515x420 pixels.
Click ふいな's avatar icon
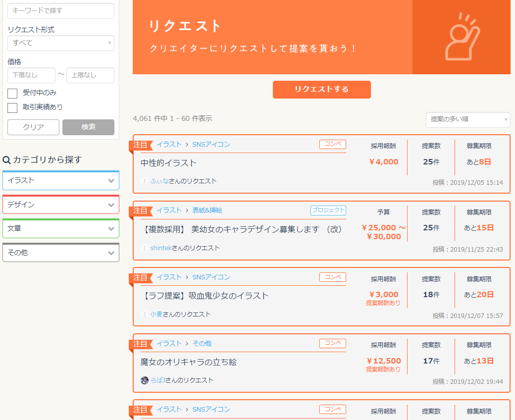pos(145,181)
